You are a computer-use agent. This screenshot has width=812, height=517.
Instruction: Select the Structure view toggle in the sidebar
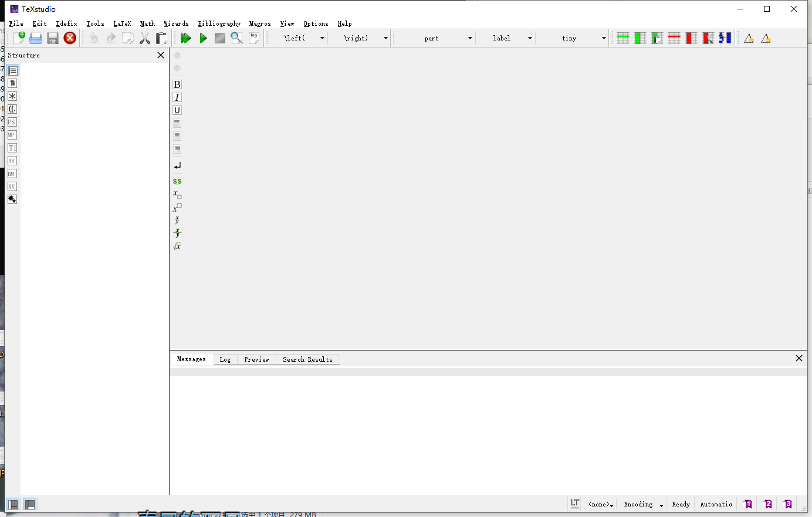[x=12, y=70]
